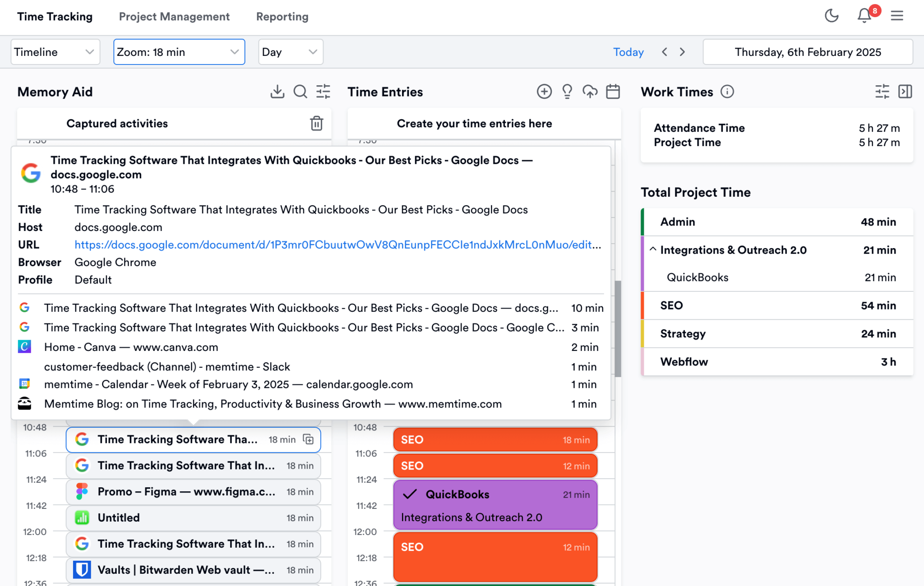Open Memory Aid filter settings
This screenshot has width=924, height=586.
(x=323, y=92)
